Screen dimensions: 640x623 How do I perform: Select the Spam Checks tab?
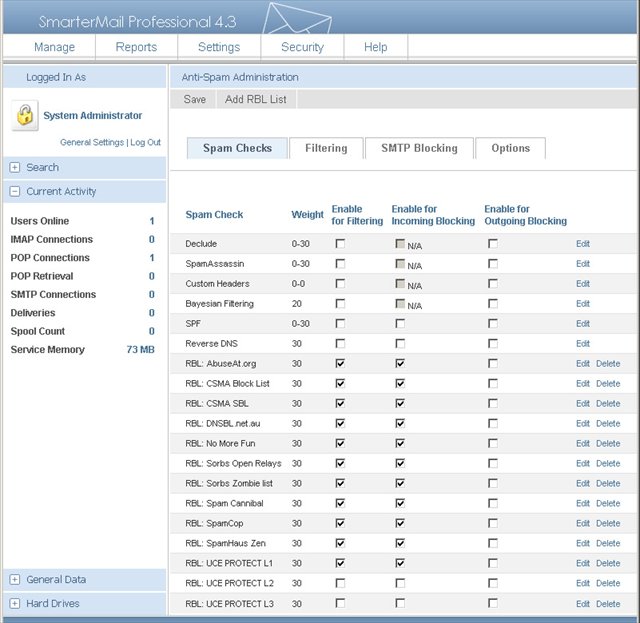coord(237,148)
